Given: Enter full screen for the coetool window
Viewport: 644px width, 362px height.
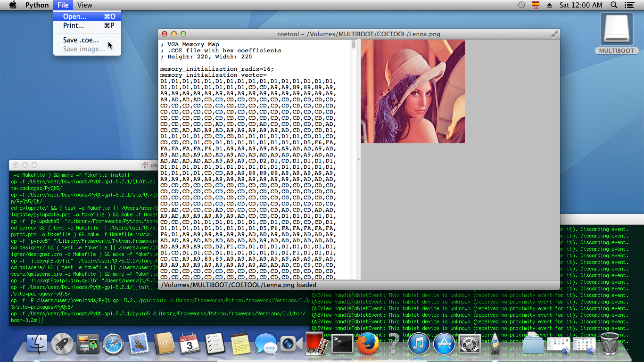Looking at the screenshot, I should pyautogui.click(x=554, y=34).
